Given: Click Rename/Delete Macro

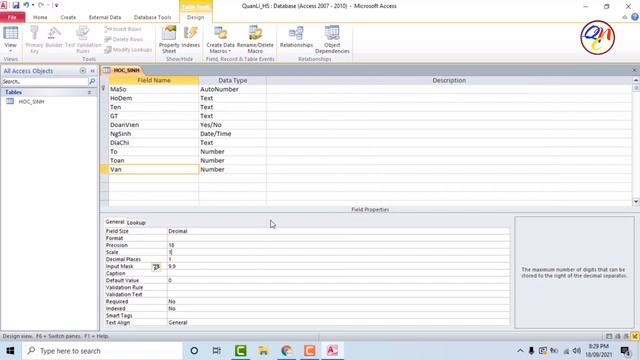Looking at the screenshot, I should coord(255,40).
